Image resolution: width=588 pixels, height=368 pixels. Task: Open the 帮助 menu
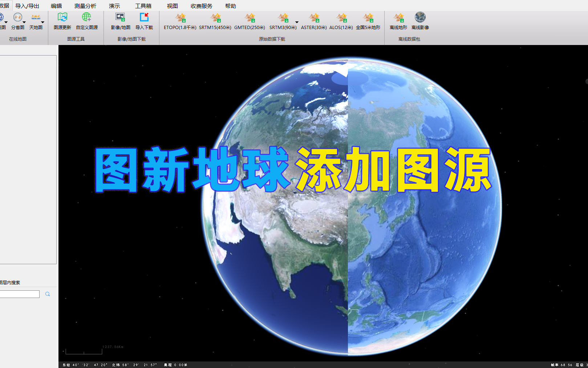point(231,6)
